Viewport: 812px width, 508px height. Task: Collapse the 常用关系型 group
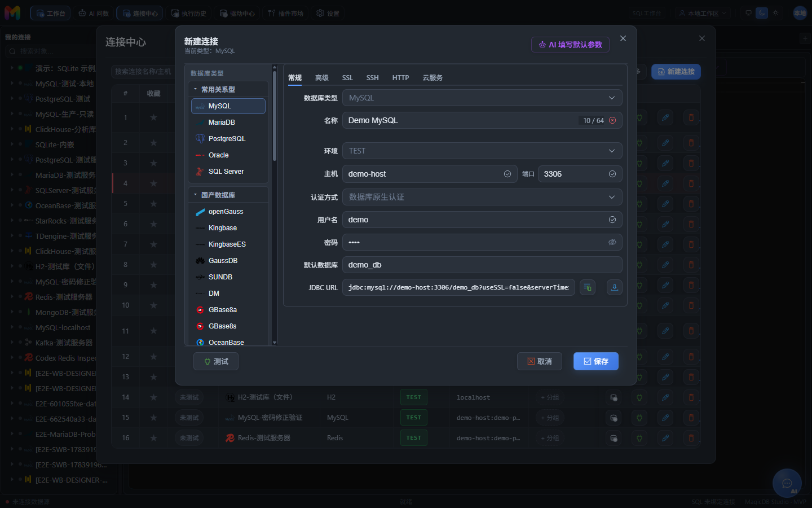pyautogui.click(x=228, y=89)
